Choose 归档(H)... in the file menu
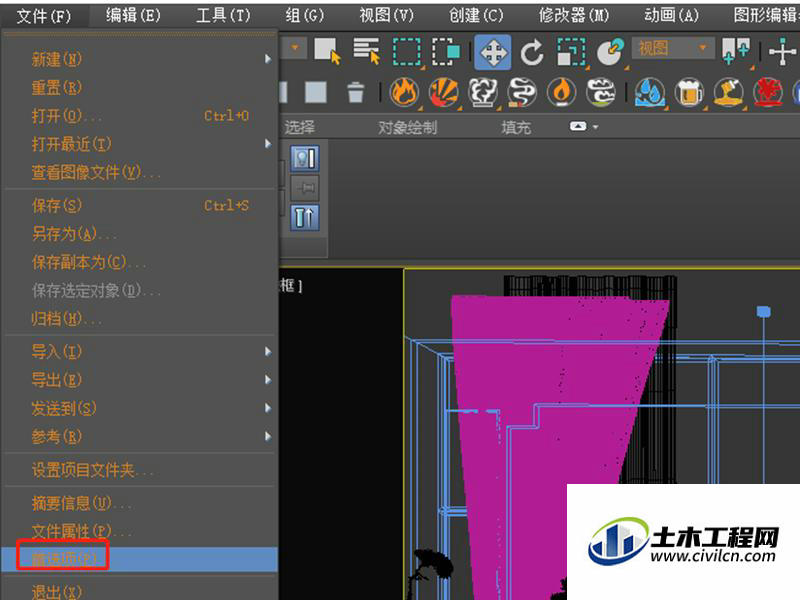This screenshot has height=600, width=800. pyautogui.click(x=139, y=319)
